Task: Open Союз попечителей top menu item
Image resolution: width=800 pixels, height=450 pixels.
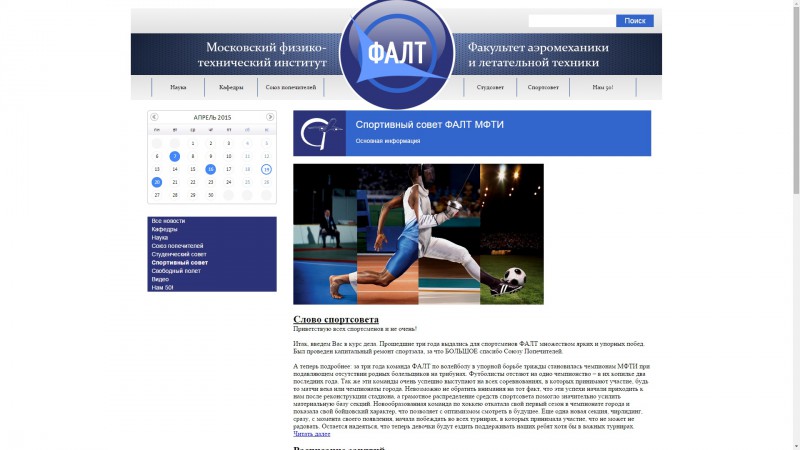Action: pyautogui.click(x=291, y=87)
